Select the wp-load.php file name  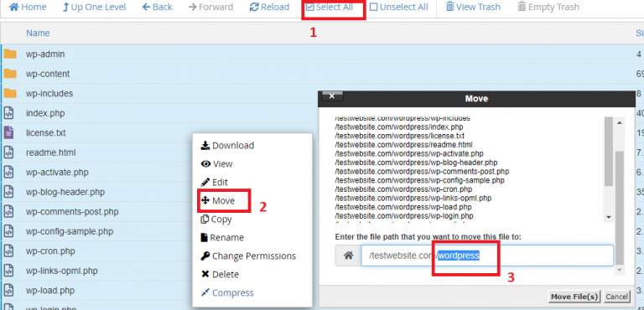[50, 290]
